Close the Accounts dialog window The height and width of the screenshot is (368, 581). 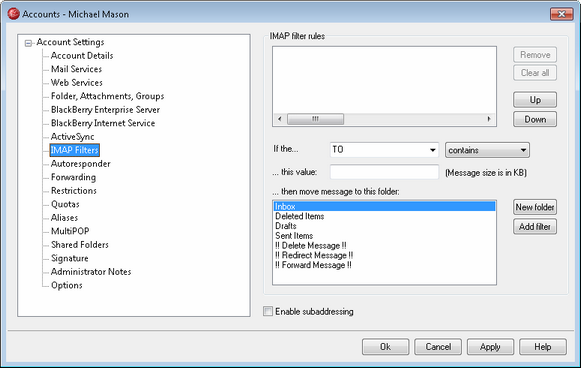coord(562,14)
